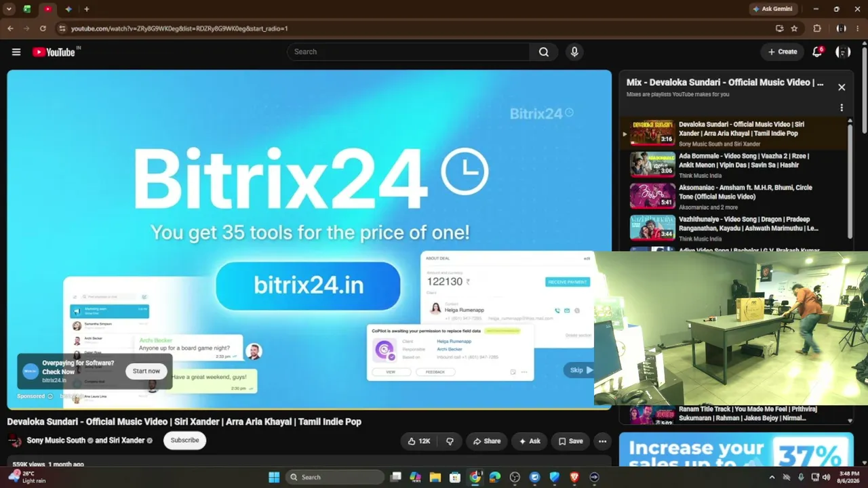Click the Ask button under video
Screen dimensions: 868x488
[530, 441]
